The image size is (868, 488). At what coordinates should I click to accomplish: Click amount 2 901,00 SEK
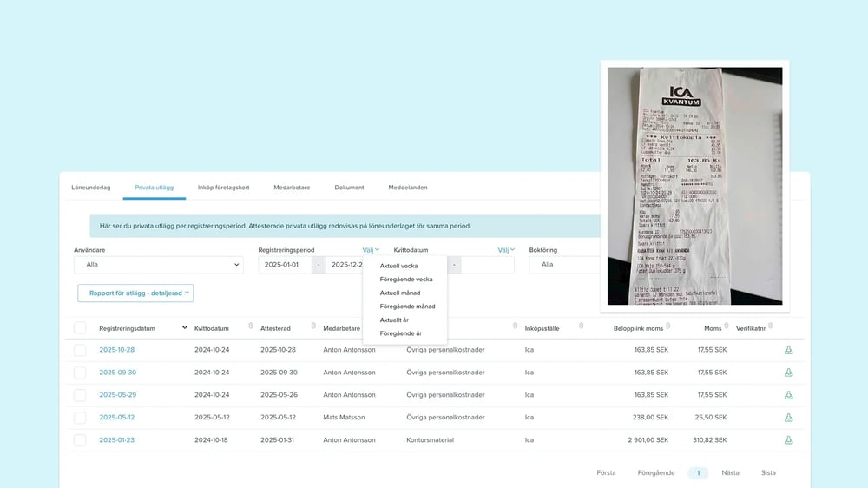coord(648,440)
